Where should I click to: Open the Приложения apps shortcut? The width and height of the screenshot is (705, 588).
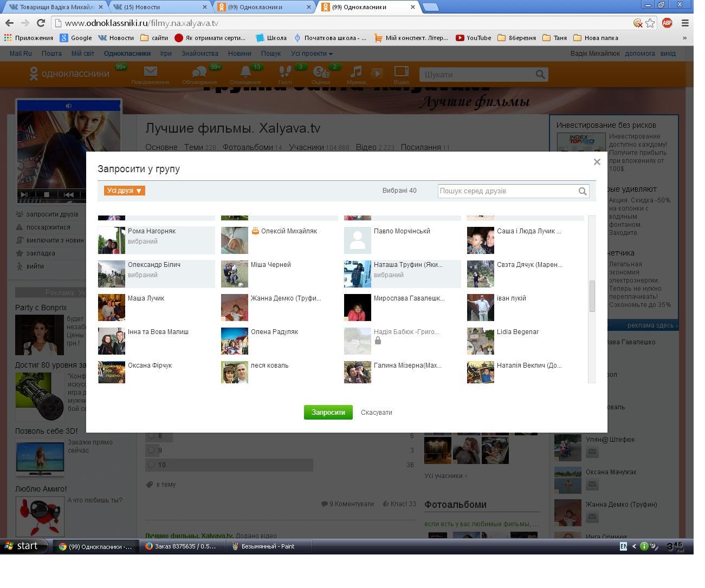click(29, 38)
